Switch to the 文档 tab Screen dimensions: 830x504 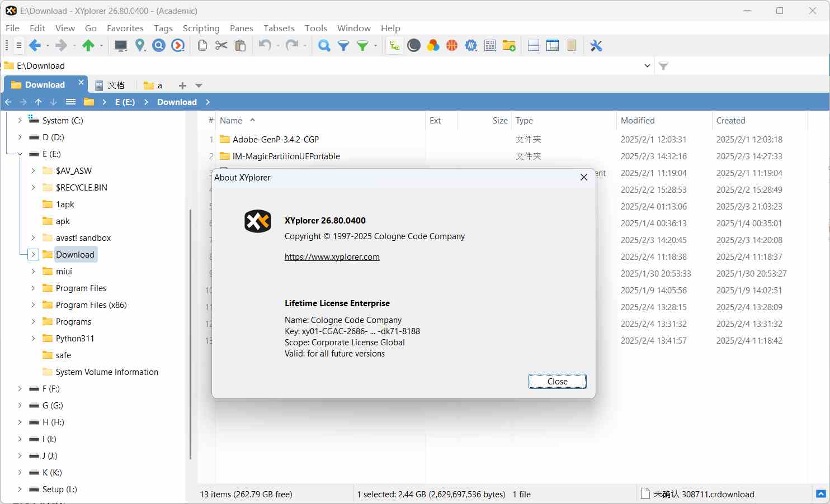(x=110, y=85)
